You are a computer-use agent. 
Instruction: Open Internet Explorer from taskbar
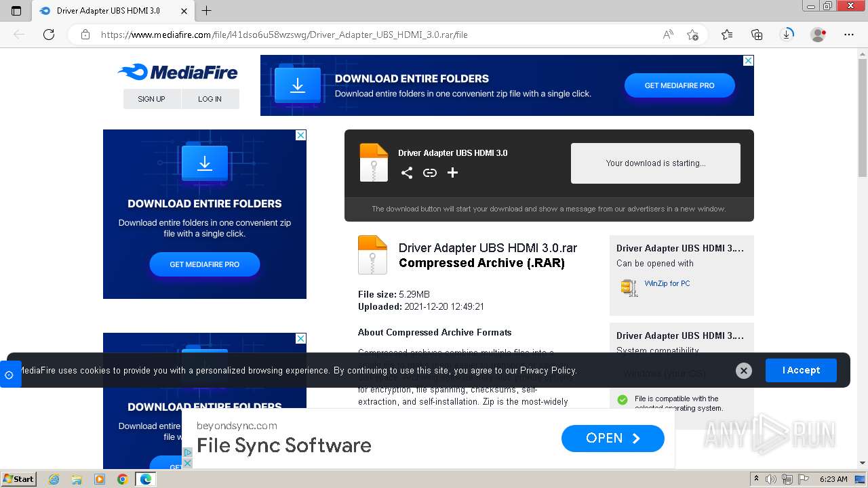[54, 479]
